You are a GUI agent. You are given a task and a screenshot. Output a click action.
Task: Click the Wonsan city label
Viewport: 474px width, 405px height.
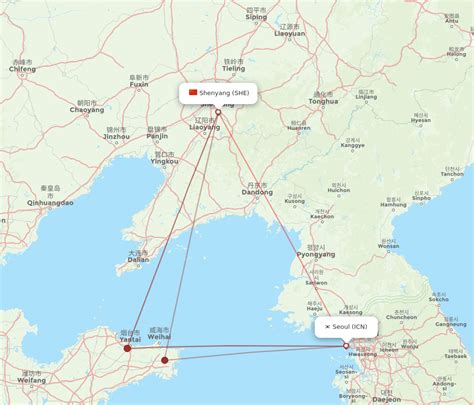(388, 246)
